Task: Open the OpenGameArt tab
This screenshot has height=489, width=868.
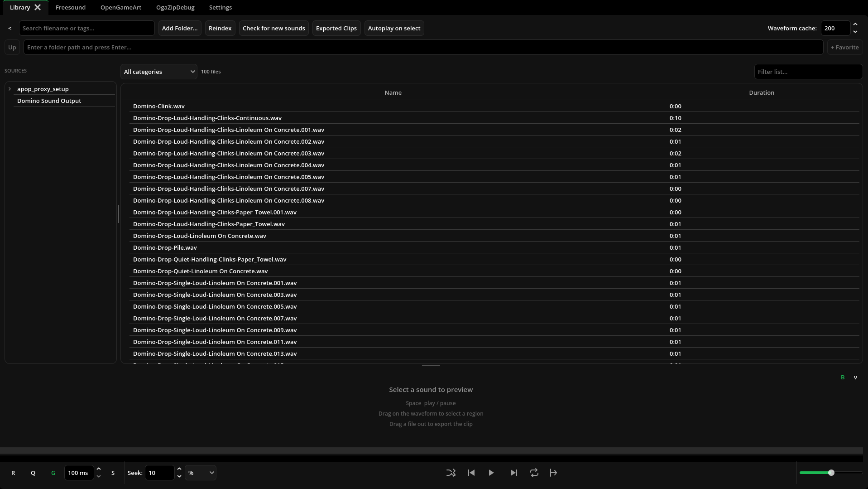Action: [x=121, y=7]
